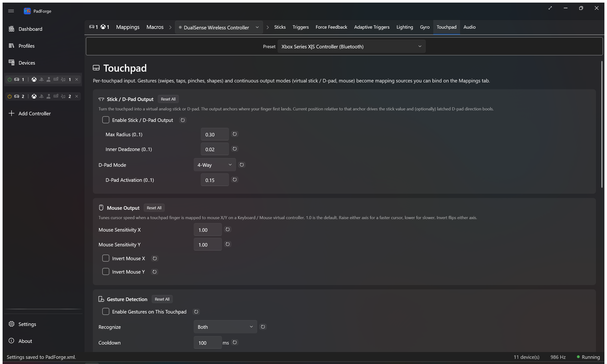Open the Recognize dropdown set to Both
Image resolution: width=607 pixels, height=364 pixels.
225,327
